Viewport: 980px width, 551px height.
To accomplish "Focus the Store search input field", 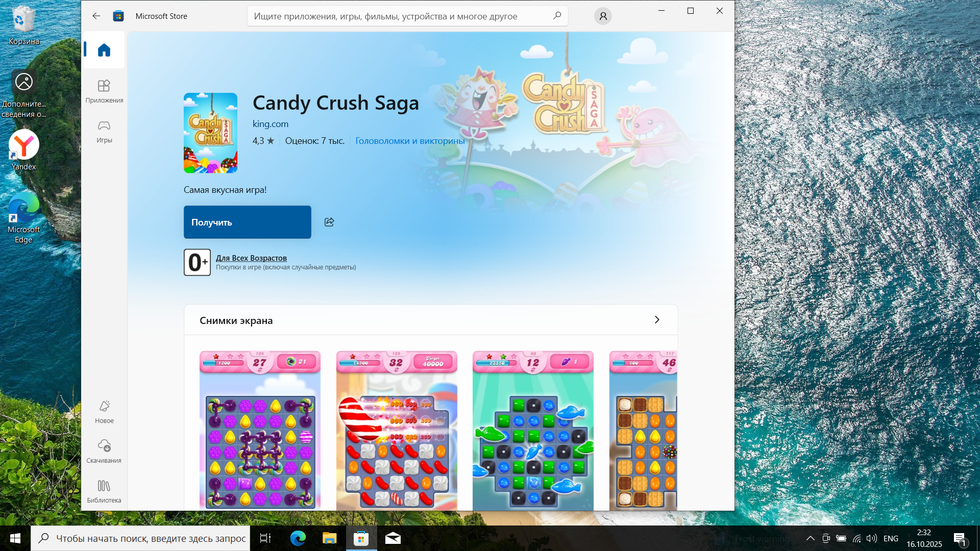I will 398,16.
